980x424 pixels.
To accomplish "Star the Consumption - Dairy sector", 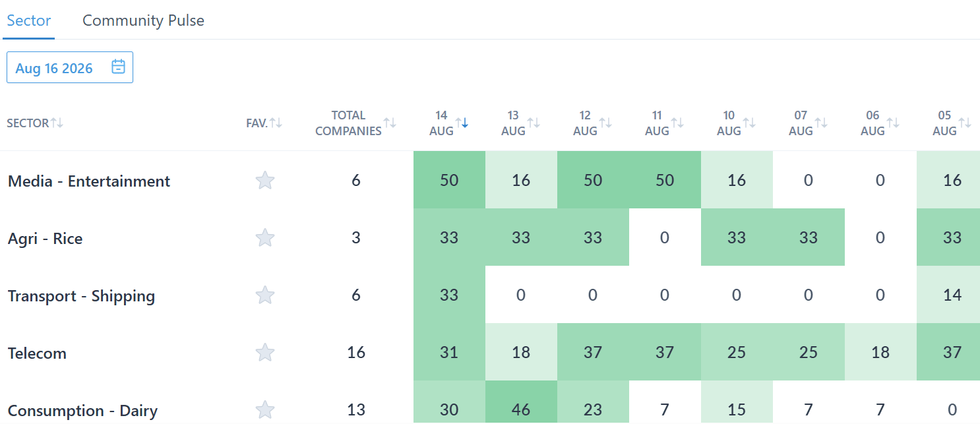I will pos(265,410).
